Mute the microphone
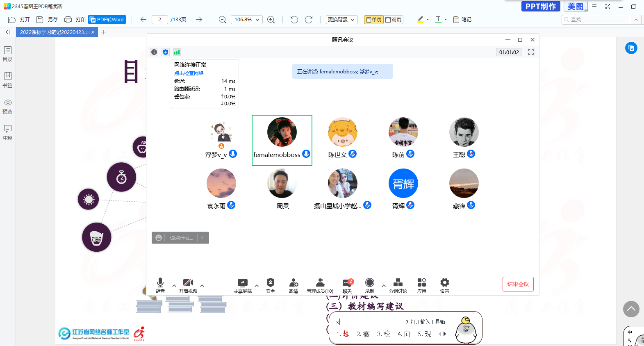Screen dimensions: 644x346 pos(160,283)
